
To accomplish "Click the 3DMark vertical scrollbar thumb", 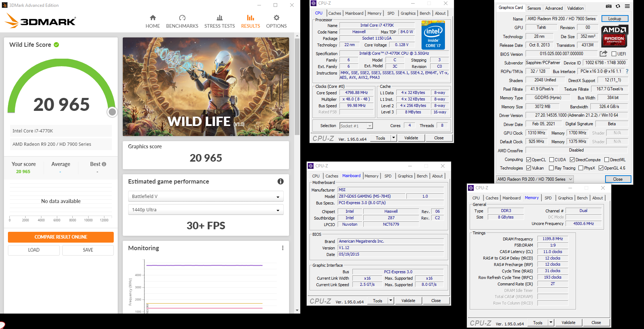I will [x=297, y=86].
